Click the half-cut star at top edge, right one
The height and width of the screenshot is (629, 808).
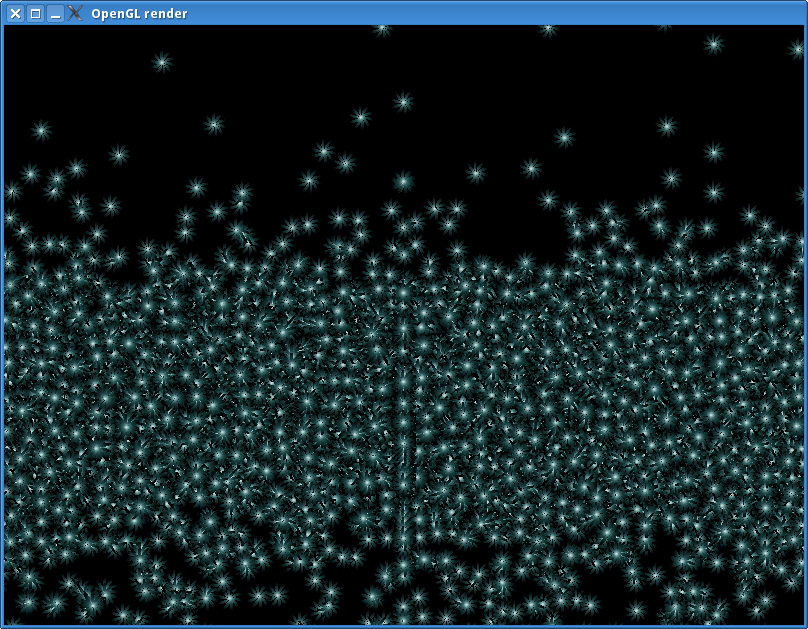[548, 29]
